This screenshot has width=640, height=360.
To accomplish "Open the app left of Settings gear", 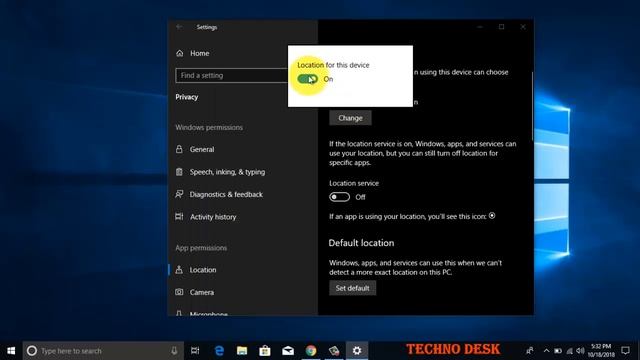I will coord(334,351).
